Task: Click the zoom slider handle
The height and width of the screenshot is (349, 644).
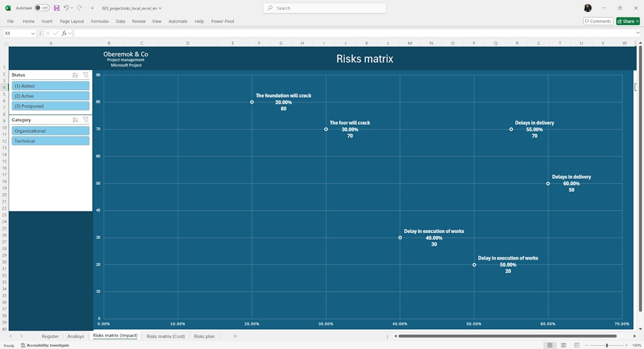Action: pos(607,346)
